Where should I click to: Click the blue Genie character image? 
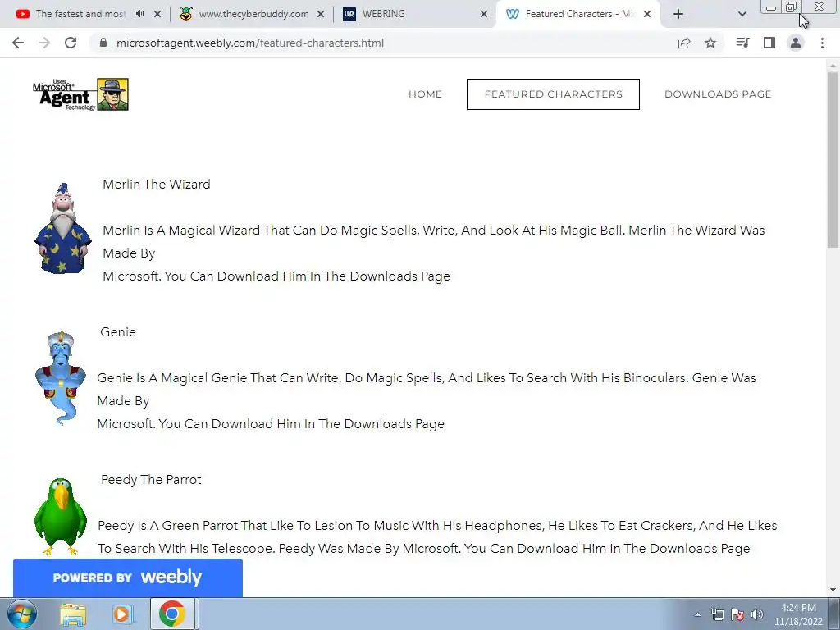click(x=60, y=378)
